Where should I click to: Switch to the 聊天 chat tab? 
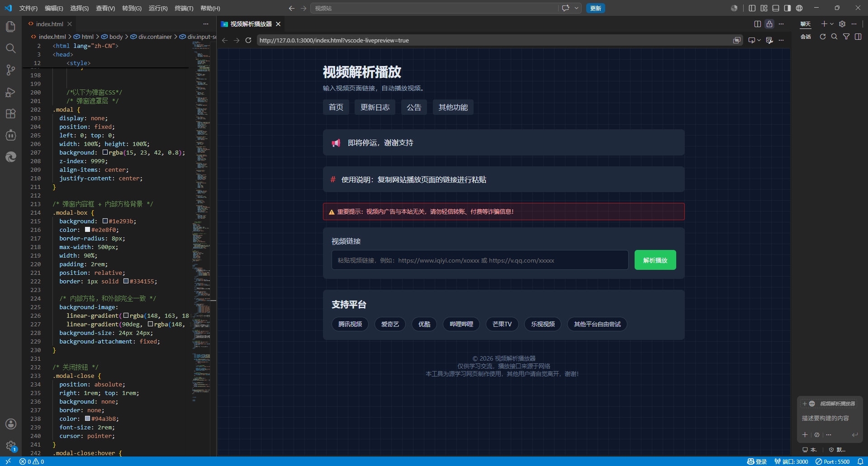(806, 24)
